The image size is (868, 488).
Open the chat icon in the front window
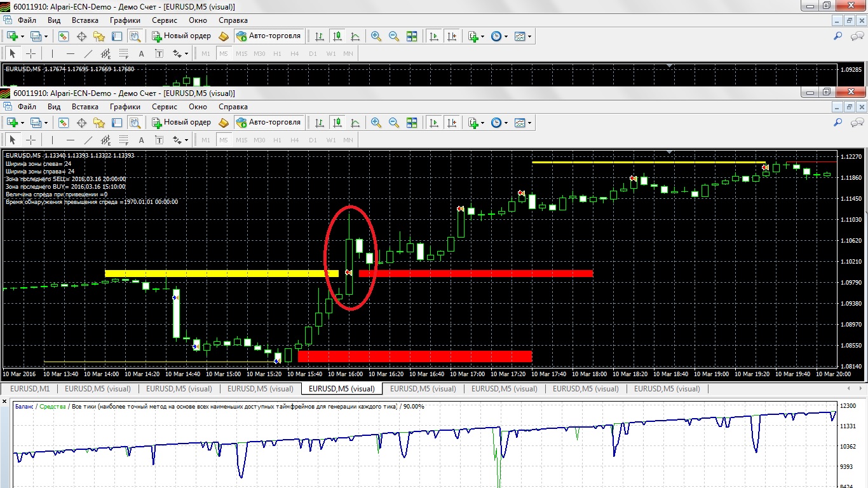[856, 123]
